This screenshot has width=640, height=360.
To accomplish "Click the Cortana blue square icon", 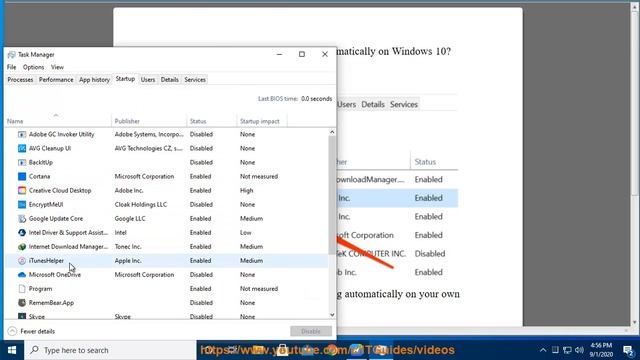I will coord(22,176).
